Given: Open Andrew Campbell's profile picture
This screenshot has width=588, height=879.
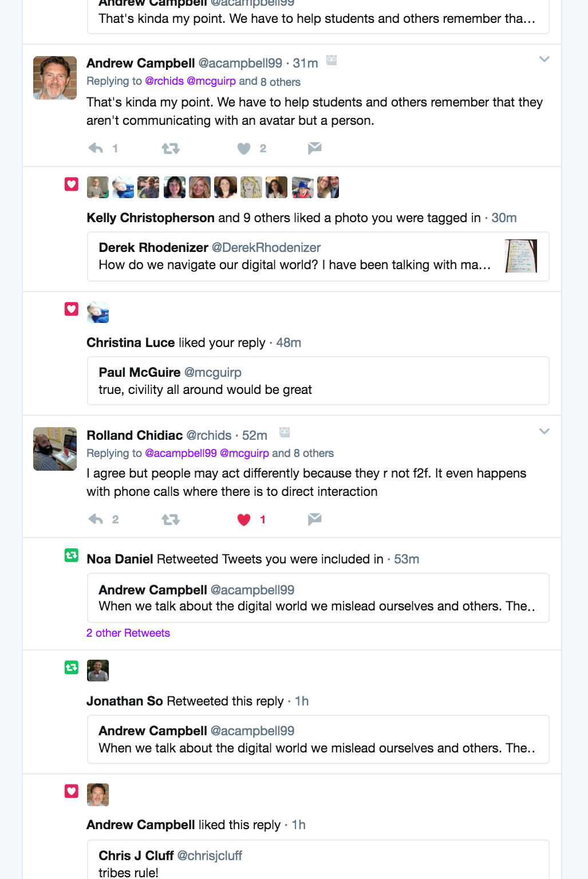Looking at the screenshot, I should (x=55, y=78).
